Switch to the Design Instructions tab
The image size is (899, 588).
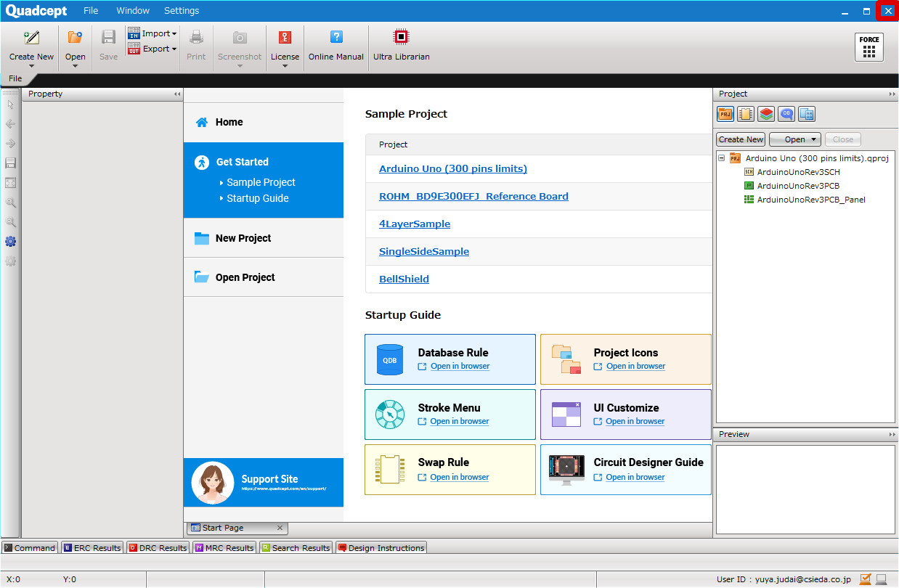[x=381, y=548]
